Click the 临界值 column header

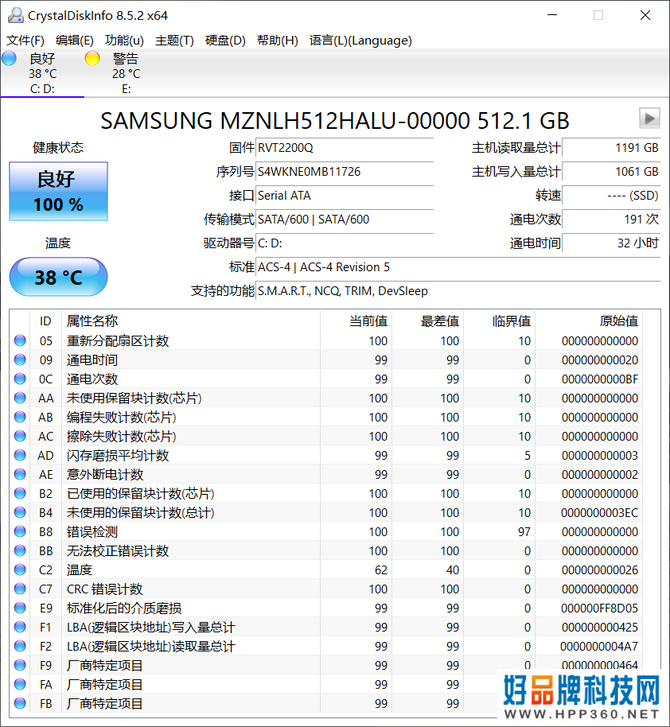pos(499,321)
